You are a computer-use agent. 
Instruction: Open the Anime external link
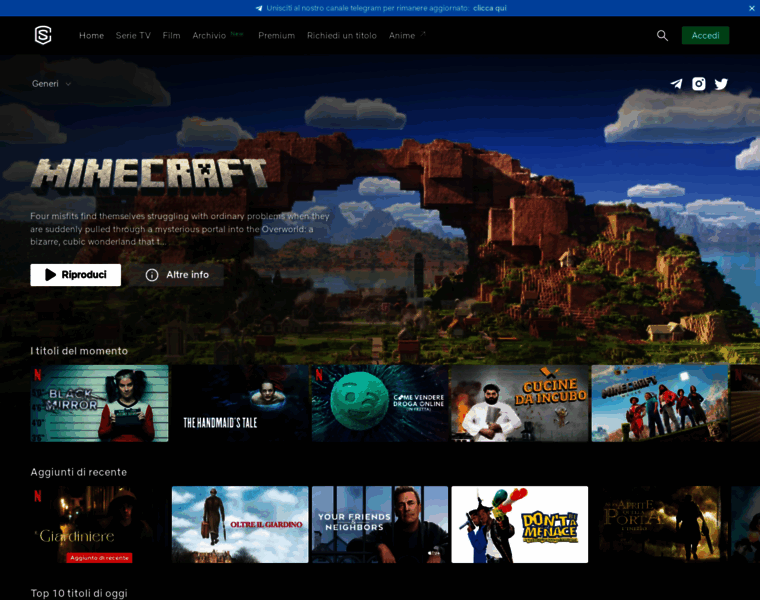(407, 35)
